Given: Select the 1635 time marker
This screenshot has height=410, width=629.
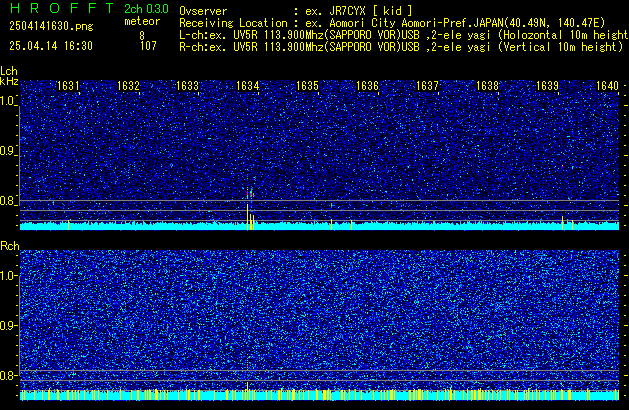Looking at the screenshot, I should [x=307, y=86].
